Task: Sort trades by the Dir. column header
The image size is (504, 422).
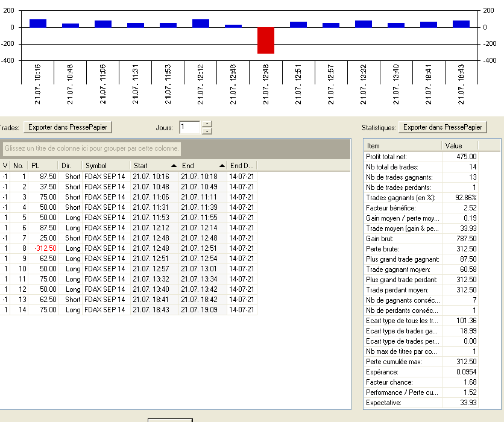Action: (x=70, y=165)
